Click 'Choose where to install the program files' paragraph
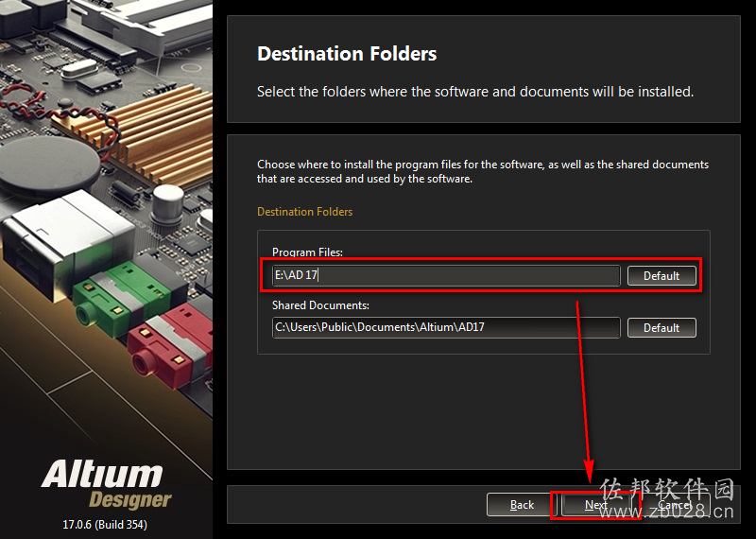Viewport: 756px width, 539px height. 483,171
